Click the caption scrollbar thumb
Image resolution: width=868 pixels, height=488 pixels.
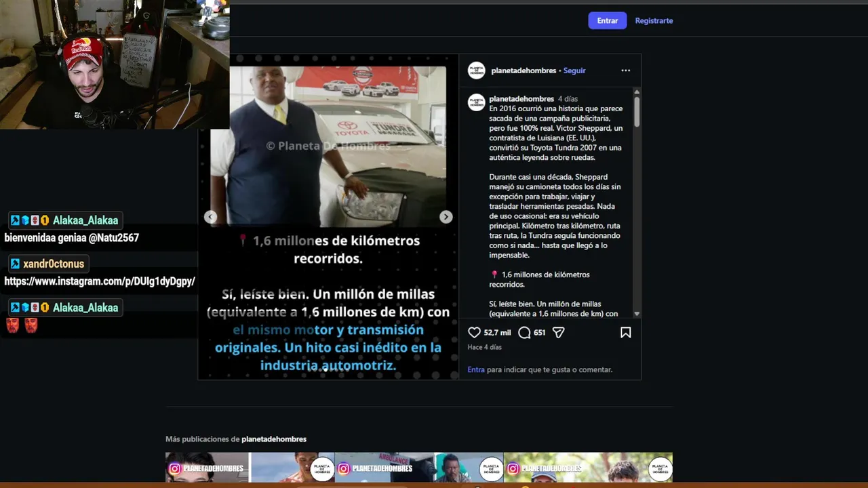click(636, 111)
